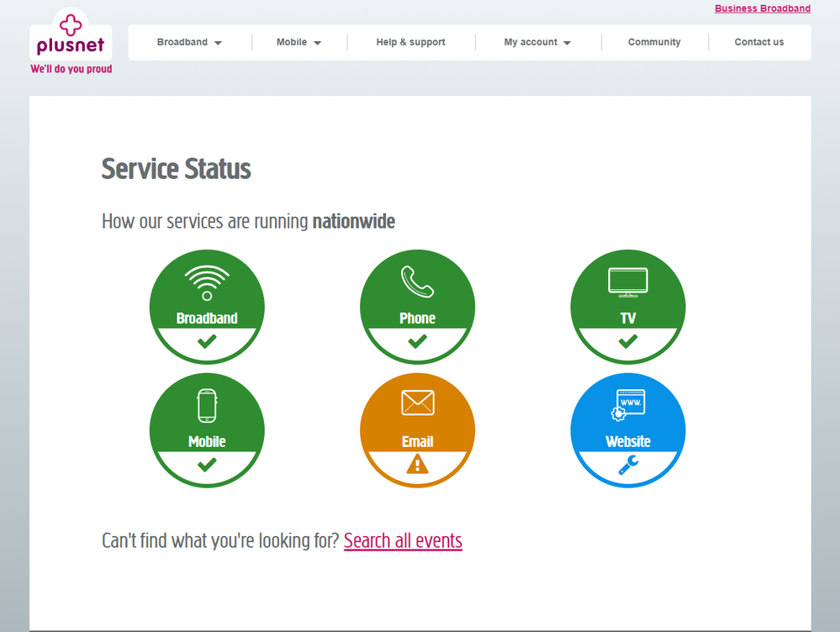Expand the Mobile menu dropdown arrow
840x632 pixels.
coord(317,43)
